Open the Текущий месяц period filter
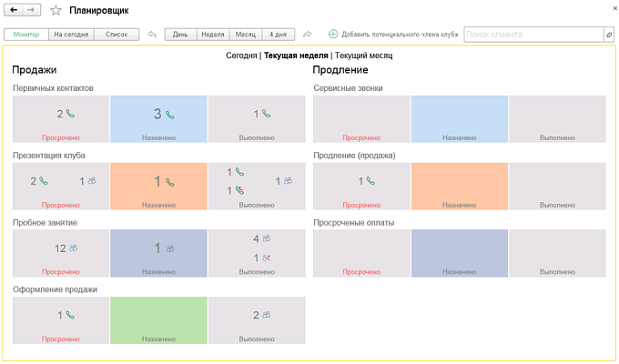 pos(364,56)
